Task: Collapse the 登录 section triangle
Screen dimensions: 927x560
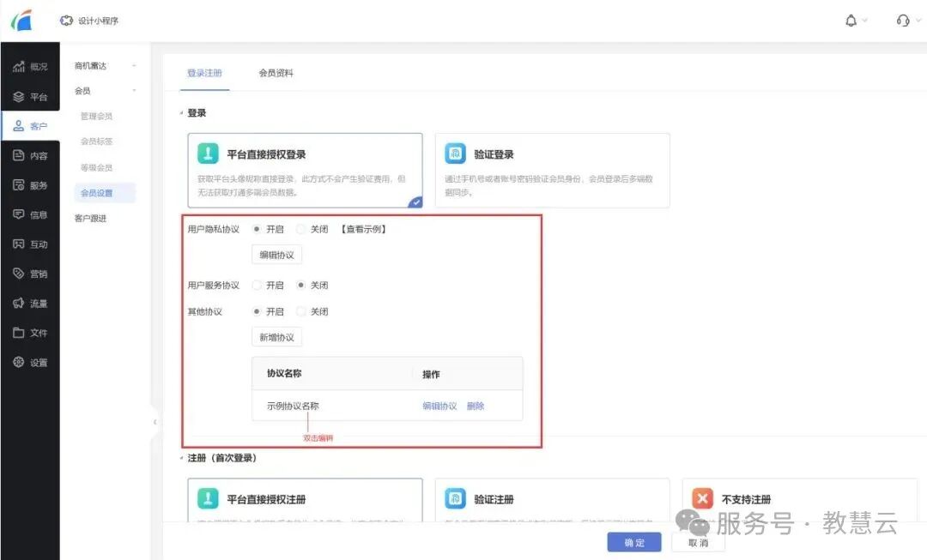Action: [x=181, y=113]
